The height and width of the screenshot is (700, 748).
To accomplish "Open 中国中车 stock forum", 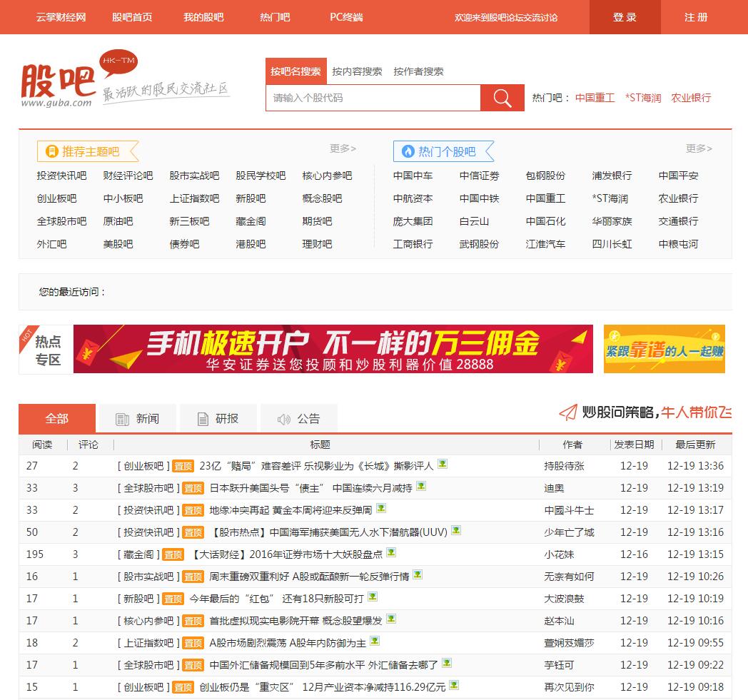I will tap(413, 176).
